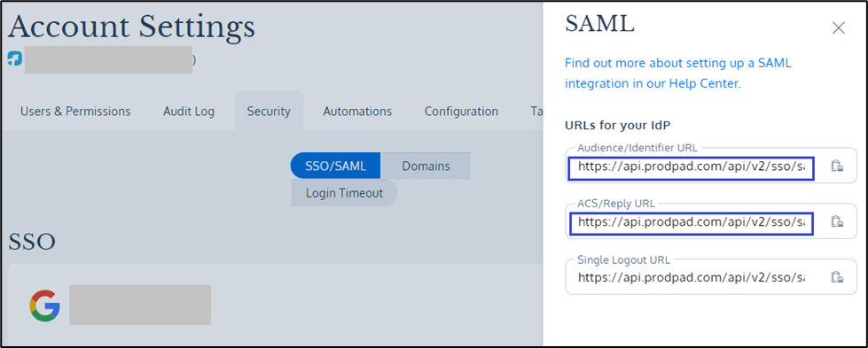
Task: Click the SSO section heading
Action: (x=32, y=242)
